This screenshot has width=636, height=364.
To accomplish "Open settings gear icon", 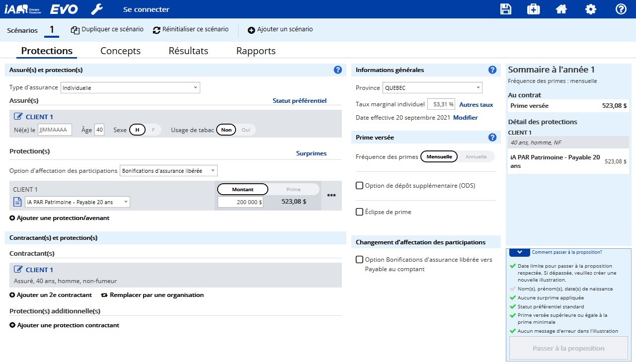I will [590, 9].
